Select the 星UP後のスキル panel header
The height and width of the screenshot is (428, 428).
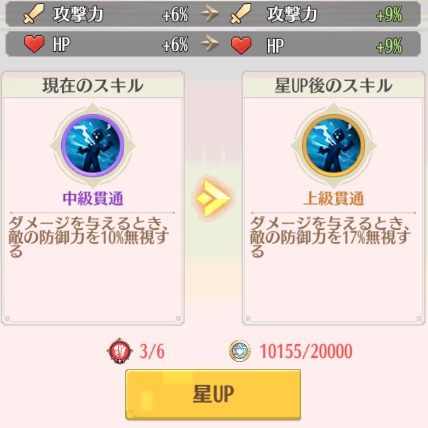(x=333, y=85)
